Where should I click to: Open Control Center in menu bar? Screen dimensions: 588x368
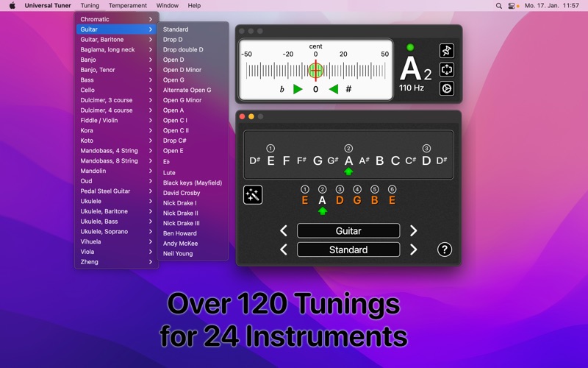click(512, 6)
